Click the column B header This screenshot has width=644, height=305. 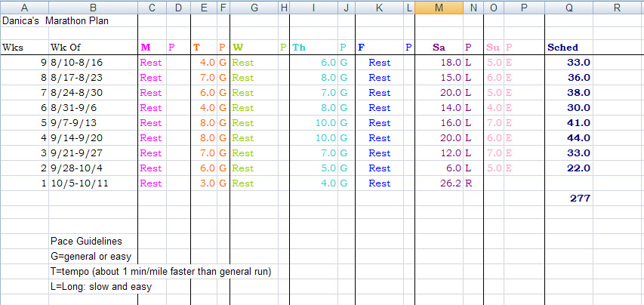tap(93, 8)
